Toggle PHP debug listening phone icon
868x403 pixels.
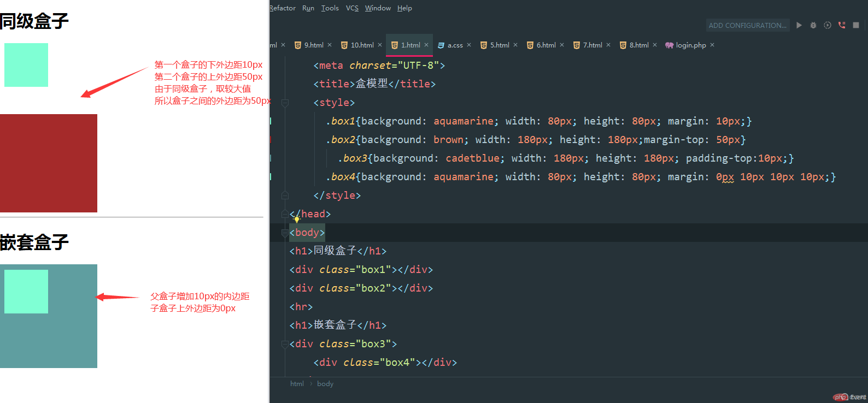(x=842, y=25)
